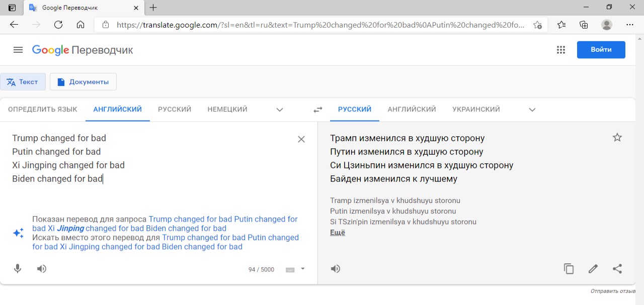Click source line Putin changed for bad
Screen dimensions: 644x305
56,152
